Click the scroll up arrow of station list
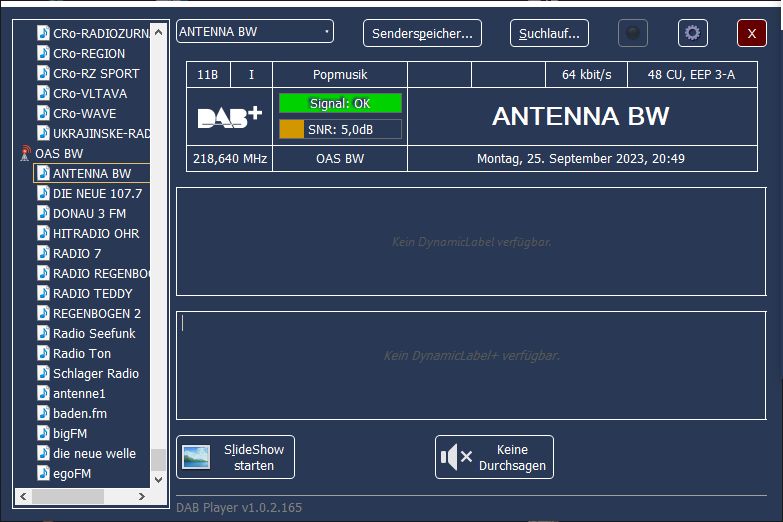This screenshot has height=522, width=783. coord(159,32)
